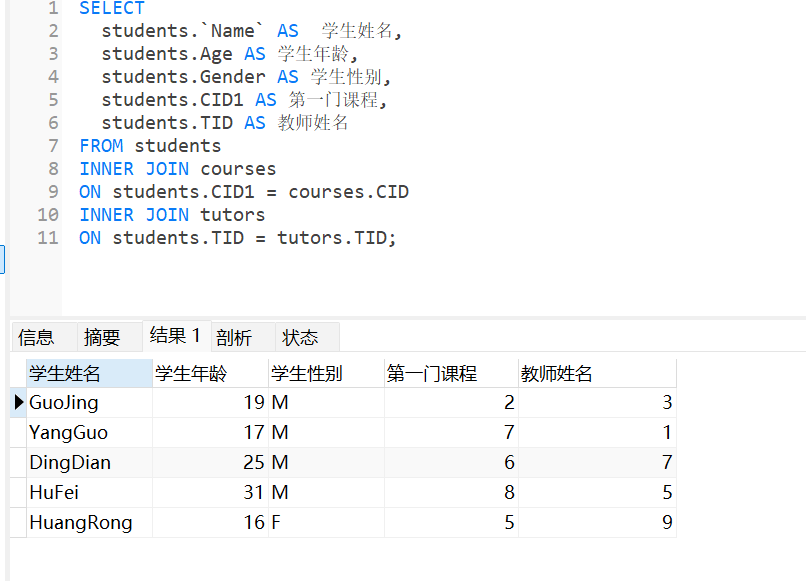Click line number 7 in the gutter
This screenshot has width=806, height=581.
[x=53, y=146]
